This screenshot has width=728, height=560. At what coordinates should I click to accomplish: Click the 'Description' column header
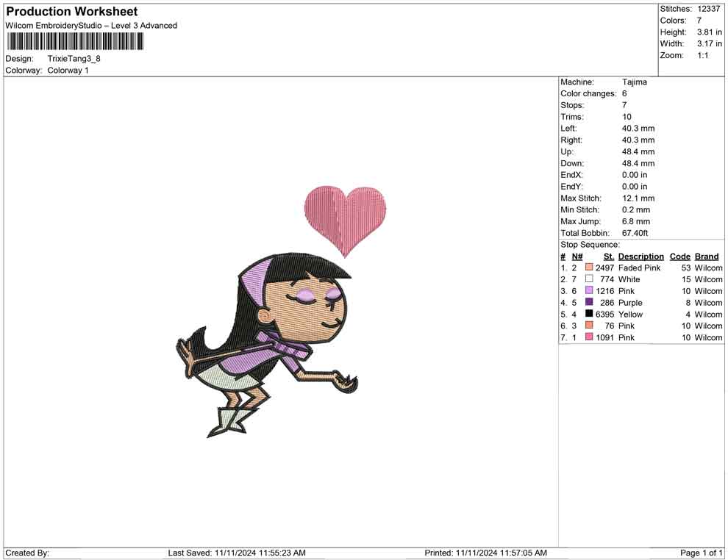click(641, 256)
